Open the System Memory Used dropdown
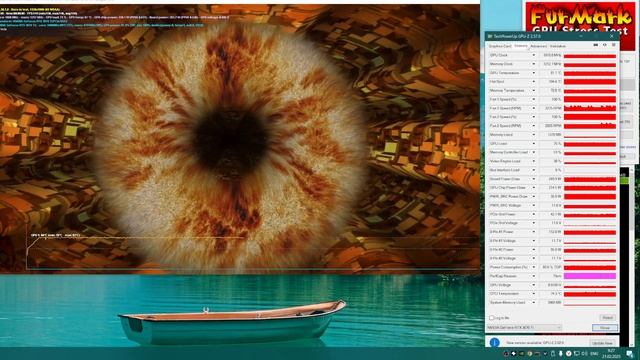This screenshot has height=360, width=640. tap(533, 302)
